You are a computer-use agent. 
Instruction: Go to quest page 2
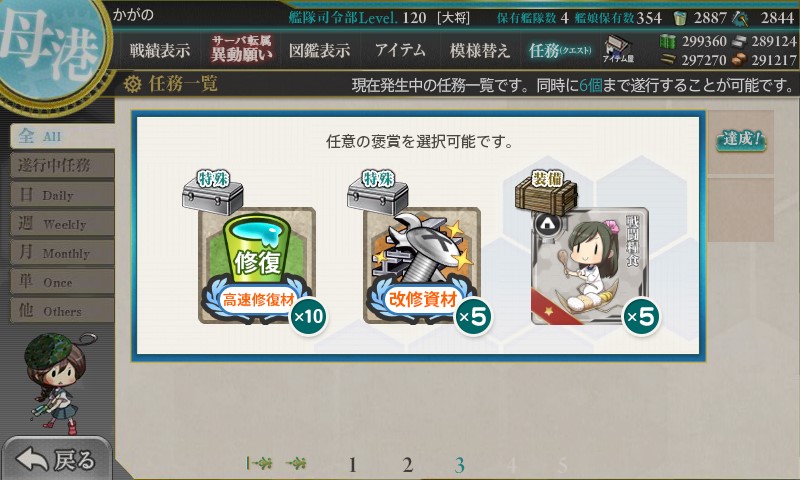click(x=407, y=465)
